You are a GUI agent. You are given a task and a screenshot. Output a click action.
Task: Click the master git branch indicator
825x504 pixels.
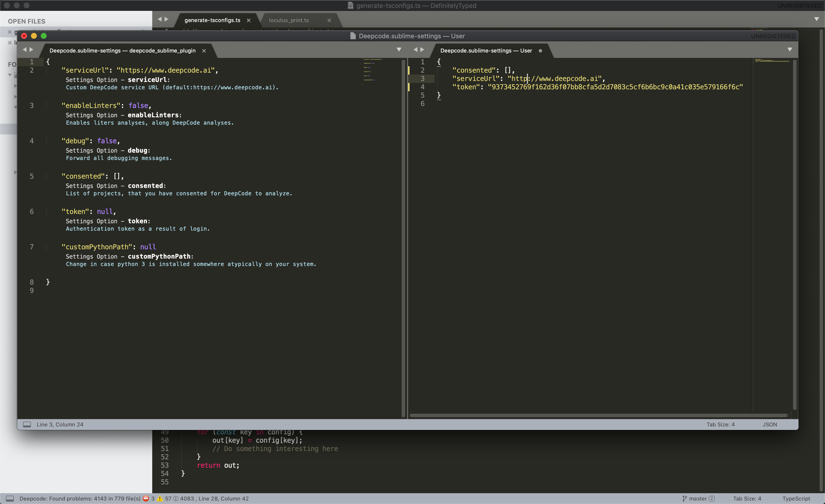click(x=698, y=499)
